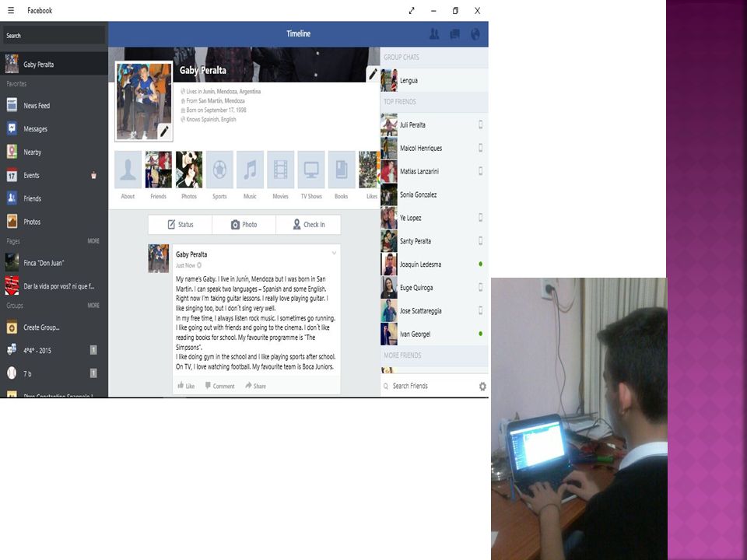The image size is (747, 560).
Task: Open Events in sidebar
Action: coord(54,175)
